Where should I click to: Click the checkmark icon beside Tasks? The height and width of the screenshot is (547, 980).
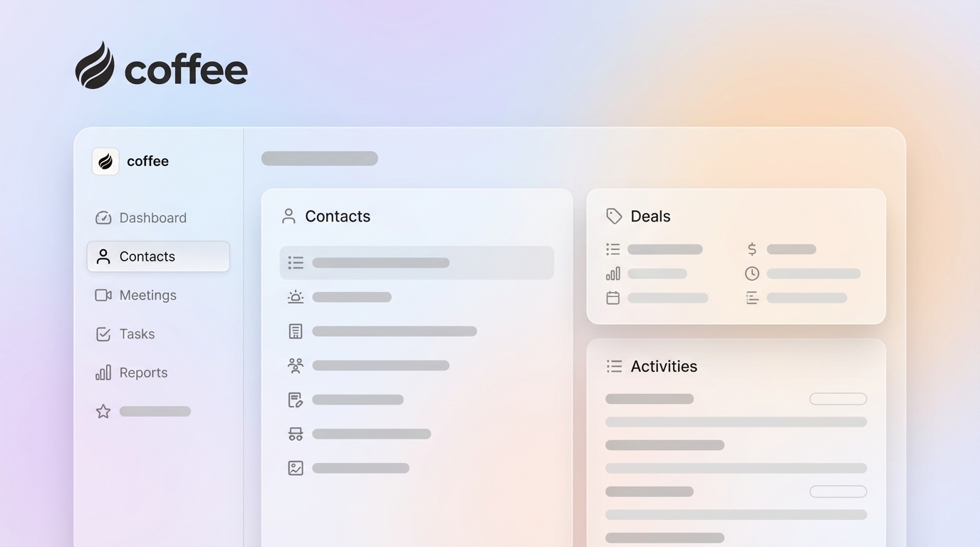(x=103, y=333)
